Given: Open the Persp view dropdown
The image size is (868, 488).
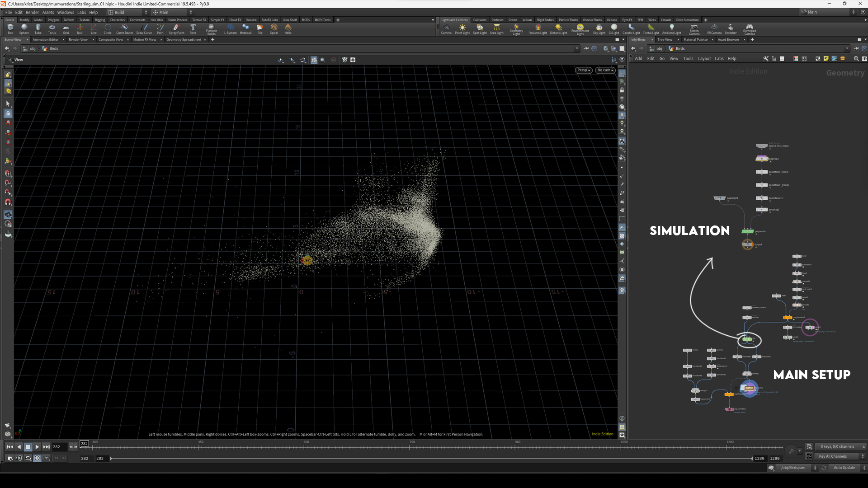Looking at the screenshot, I should [x=583, y=70].
